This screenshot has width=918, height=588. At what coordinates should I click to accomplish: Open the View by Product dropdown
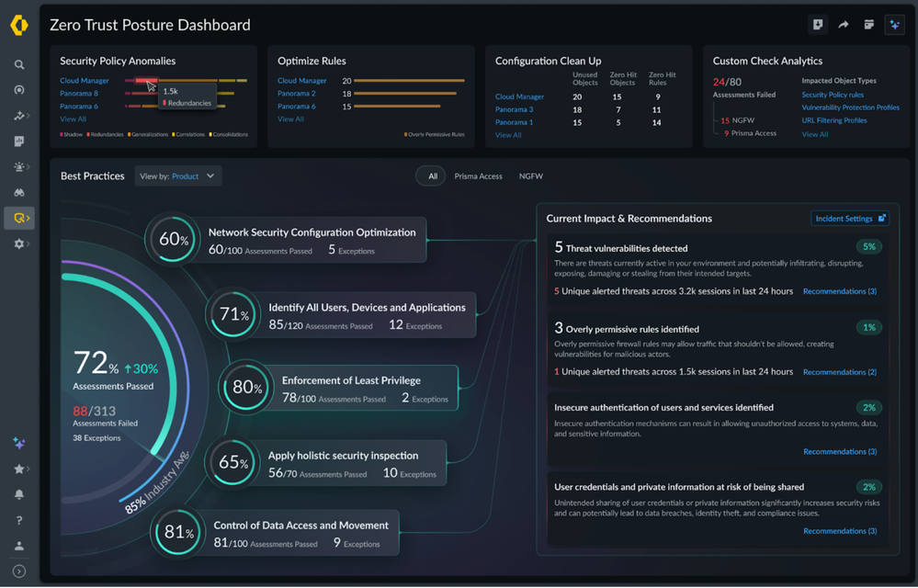point(178,176)
